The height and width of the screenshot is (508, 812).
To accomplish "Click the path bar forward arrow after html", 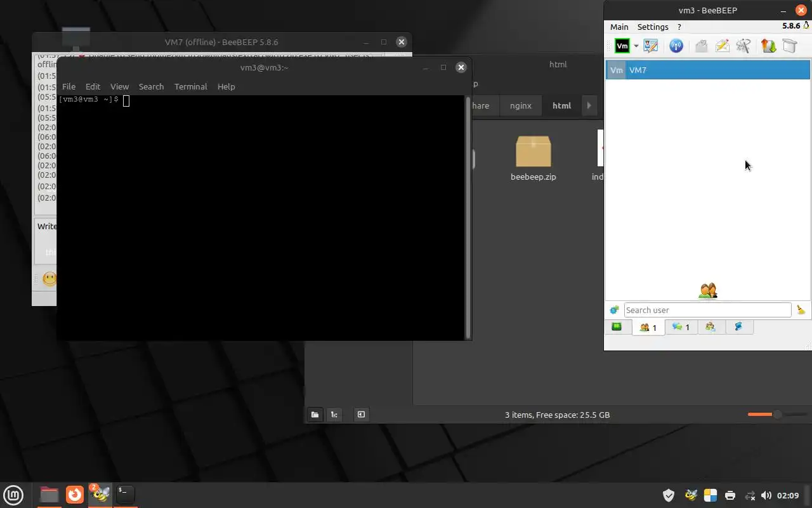I will pos(589,105).
